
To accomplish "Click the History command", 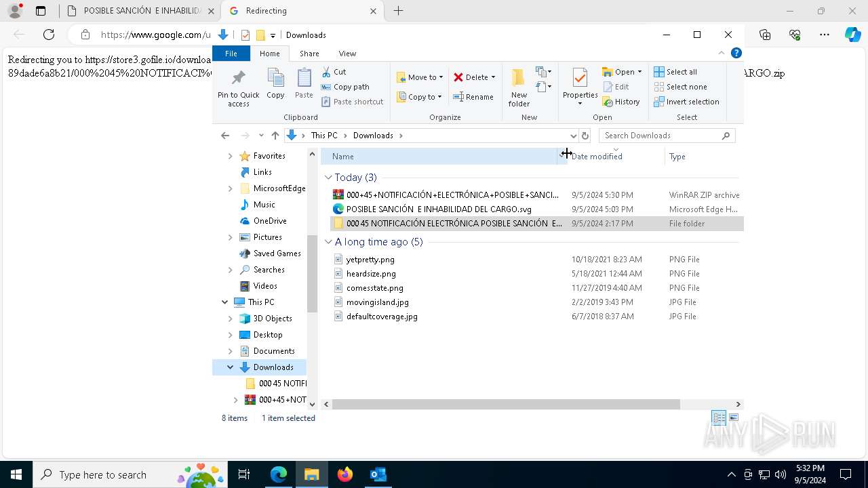I will [x=620, y=102].
